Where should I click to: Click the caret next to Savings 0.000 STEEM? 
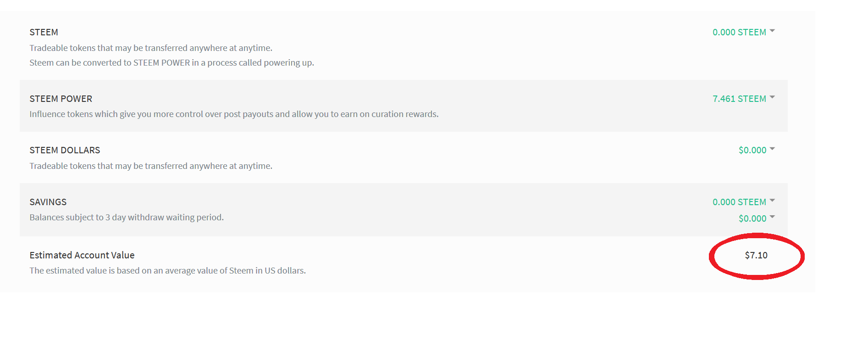point(772,201)
